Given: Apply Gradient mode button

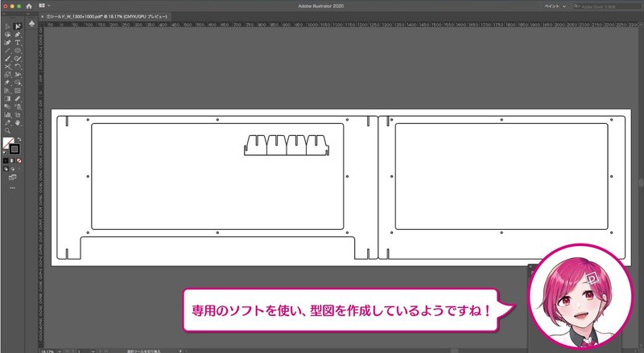Looking at the screenshot, I should [12, 161].
